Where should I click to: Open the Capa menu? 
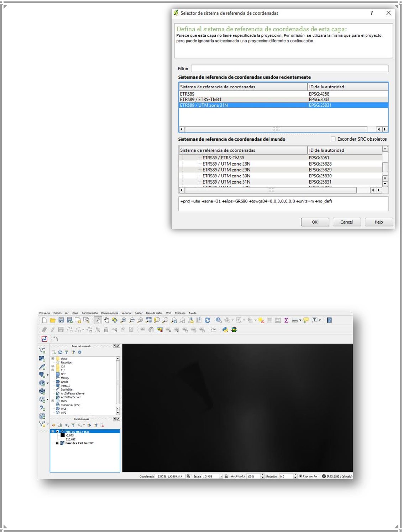tap(75, 313)
